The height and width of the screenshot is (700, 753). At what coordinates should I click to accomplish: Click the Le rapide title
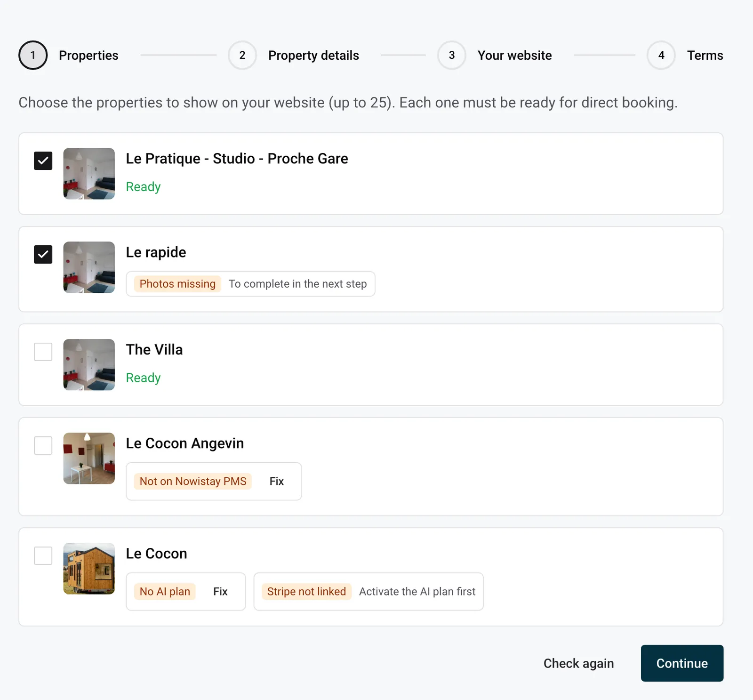click(156, 252)
